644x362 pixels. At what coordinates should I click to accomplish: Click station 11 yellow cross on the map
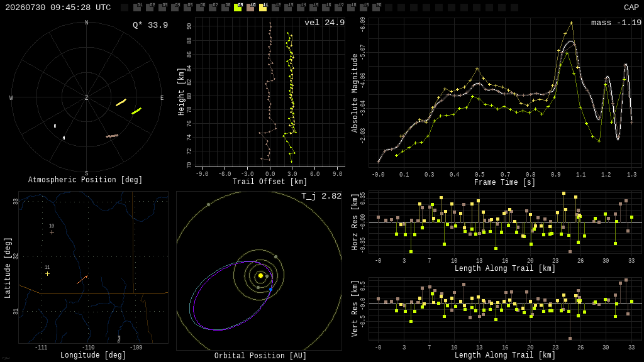tap(48, 274)
